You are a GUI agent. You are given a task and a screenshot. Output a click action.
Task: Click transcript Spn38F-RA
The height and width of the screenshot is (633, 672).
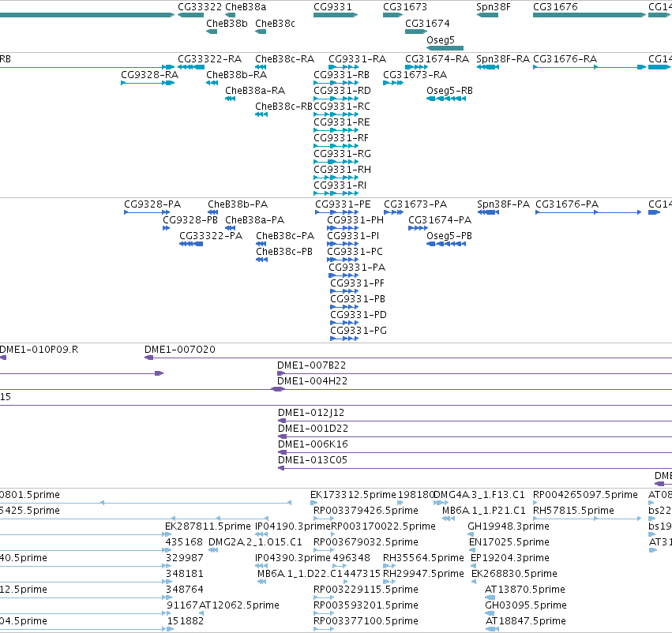(x=503, y=59)
